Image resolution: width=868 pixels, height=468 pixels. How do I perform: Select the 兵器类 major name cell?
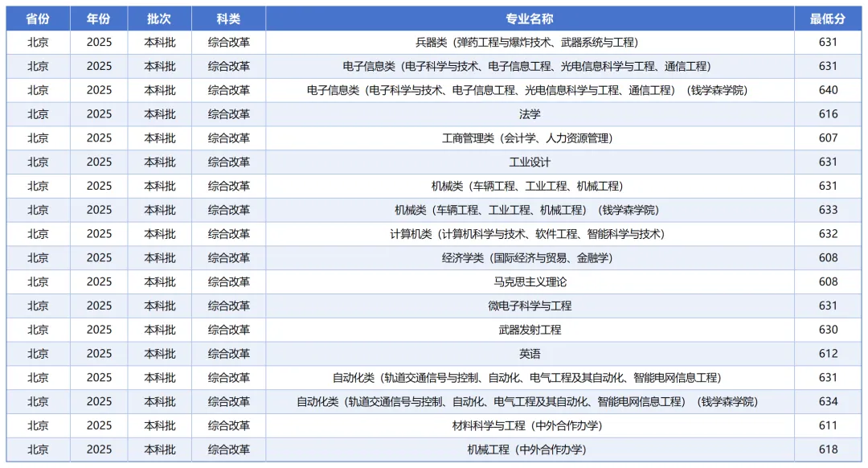[530, 43]
